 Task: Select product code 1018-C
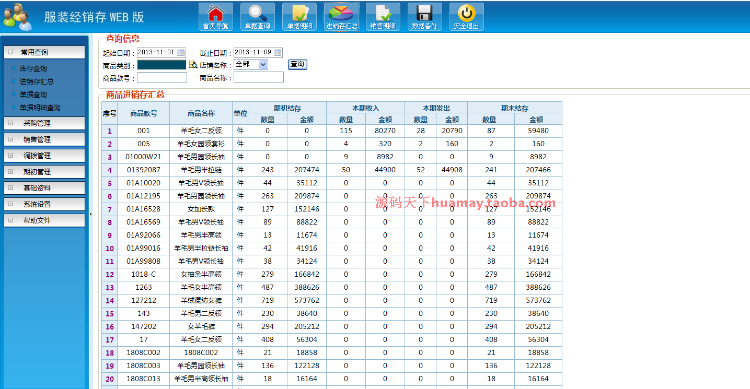coord(143,274)
